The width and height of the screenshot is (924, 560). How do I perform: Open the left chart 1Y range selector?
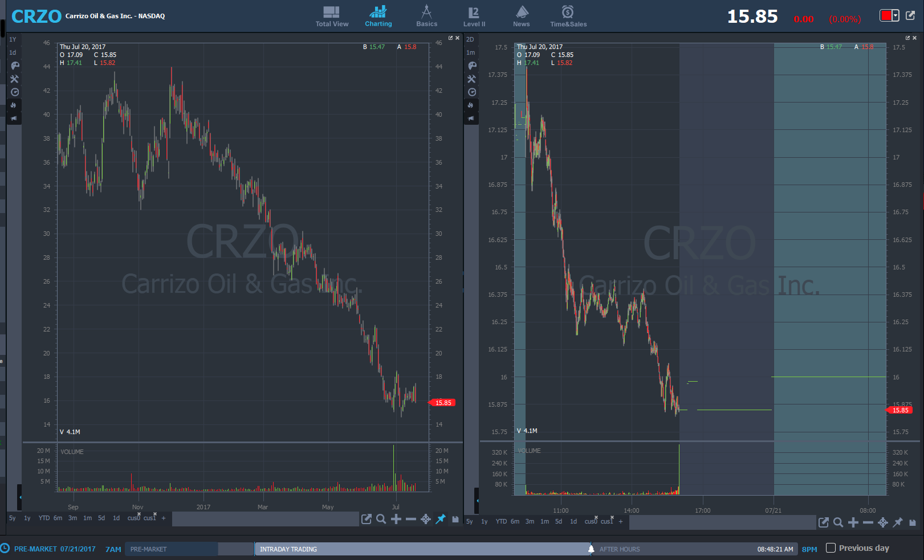[x=13, y=39]
